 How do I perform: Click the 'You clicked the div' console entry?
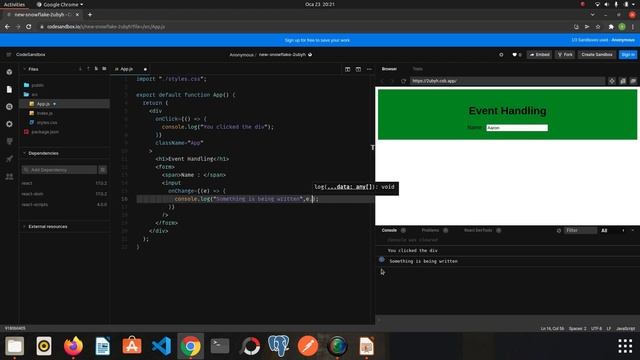click(x=507, y=251)
